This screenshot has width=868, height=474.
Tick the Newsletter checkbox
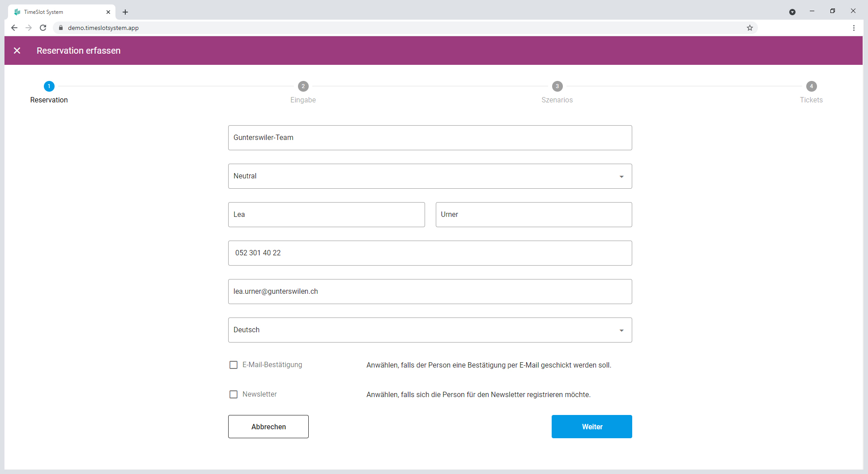pyautogui.click(x=234, y=394)
